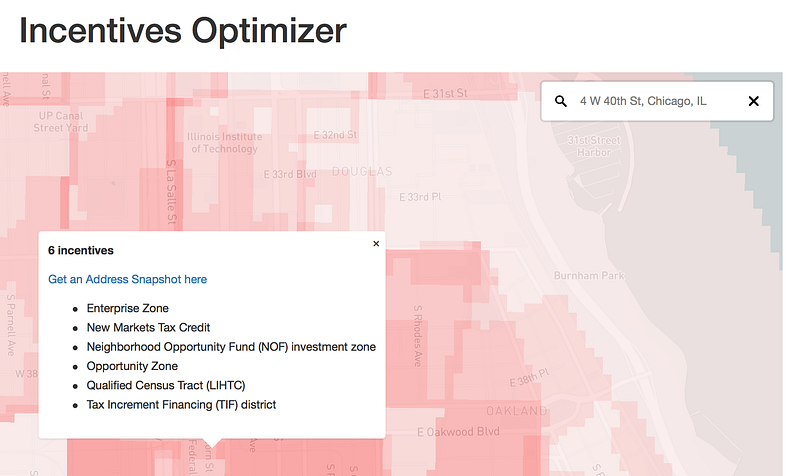This screenshot has width=800, height=476.
Task: Click Neighborhood Opportunity Fund investment zone entry
Action: click(x=231, y=347)
